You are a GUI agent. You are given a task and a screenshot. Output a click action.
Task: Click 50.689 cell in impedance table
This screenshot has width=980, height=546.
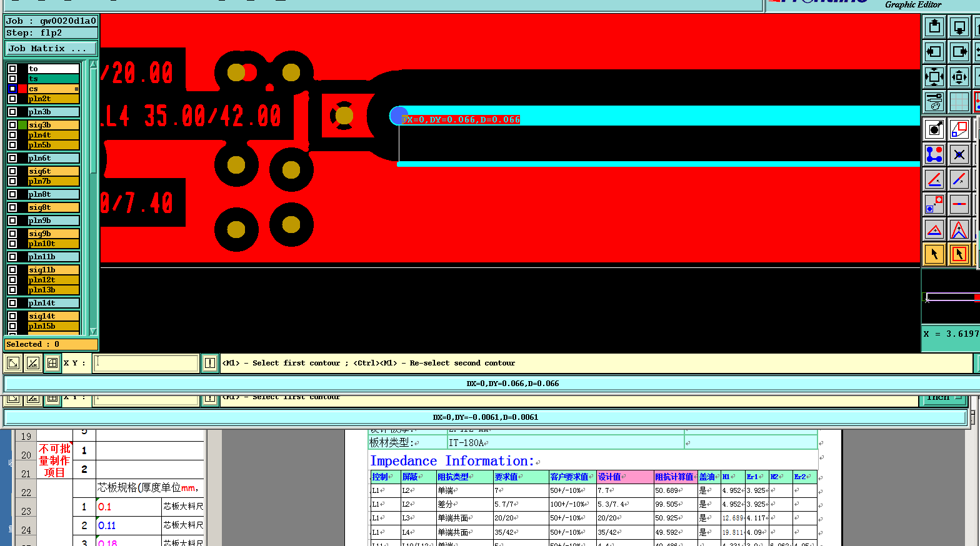[675, 490]
